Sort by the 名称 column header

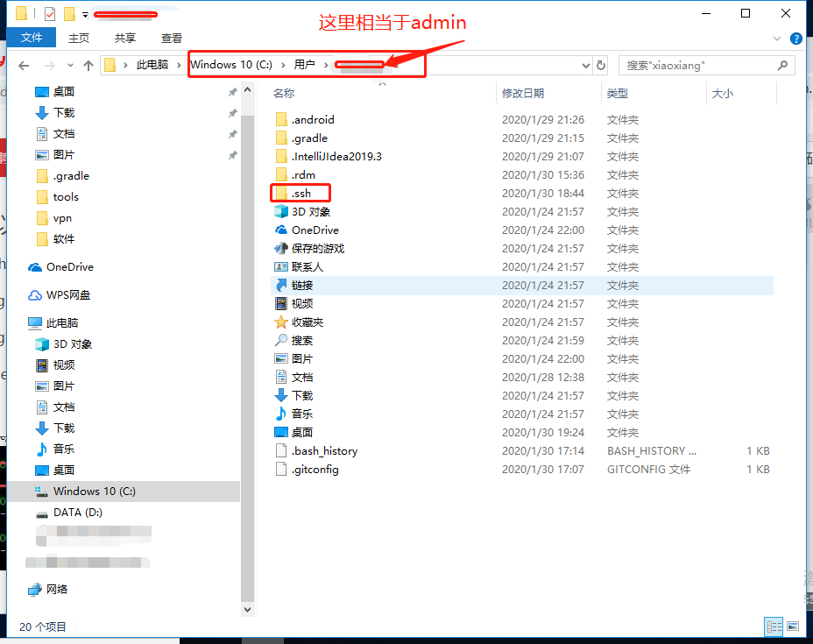click(x=284, y=94)
